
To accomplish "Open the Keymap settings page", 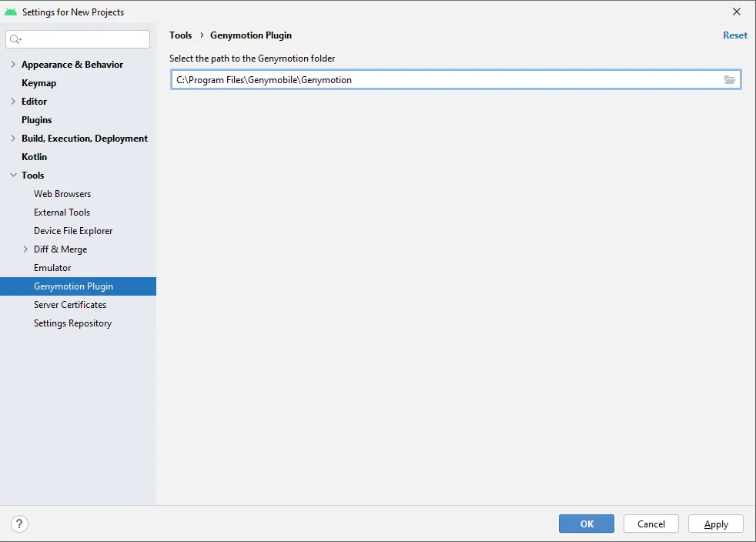I will tap(38, 83).
